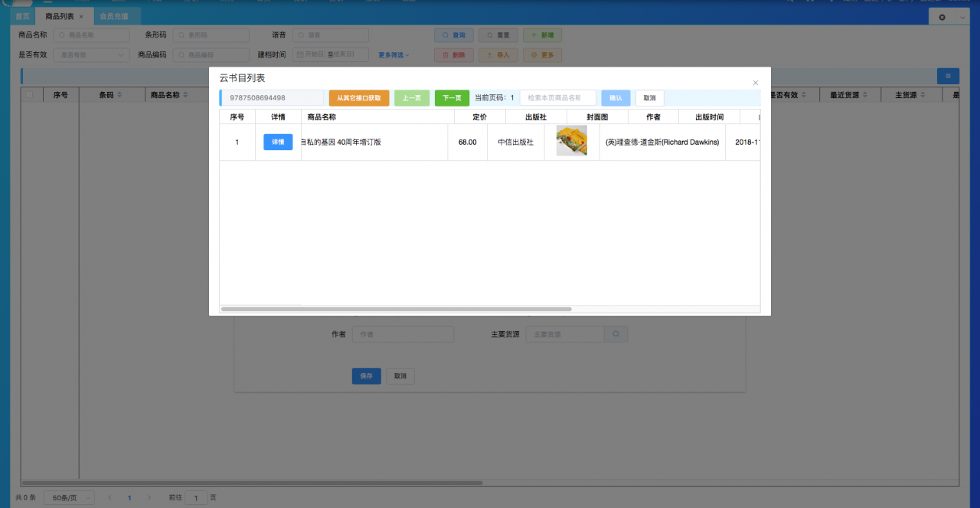The image size is (980, 508).
Task: Click the blue 确认 button
Action: point(616,98)
